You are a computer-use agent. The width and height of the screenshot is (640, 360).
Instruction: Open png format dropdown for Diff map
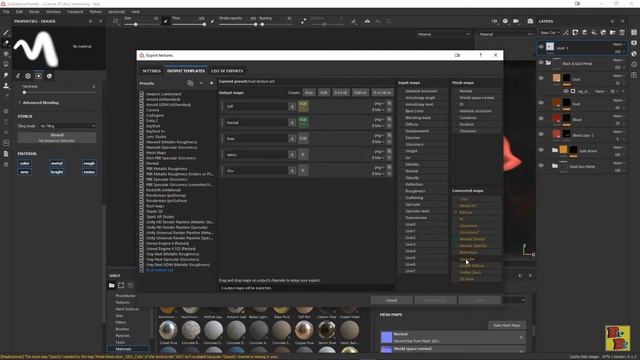(380, 103)
